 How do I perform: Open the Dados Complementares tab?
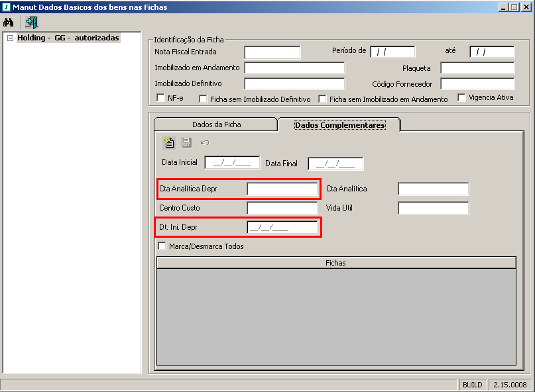[x=339, y=124]
